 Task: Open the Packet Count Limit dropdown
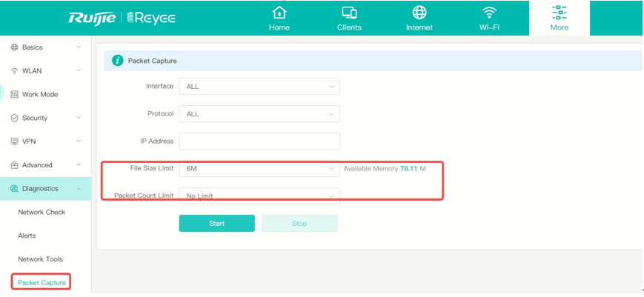[259, 196]
